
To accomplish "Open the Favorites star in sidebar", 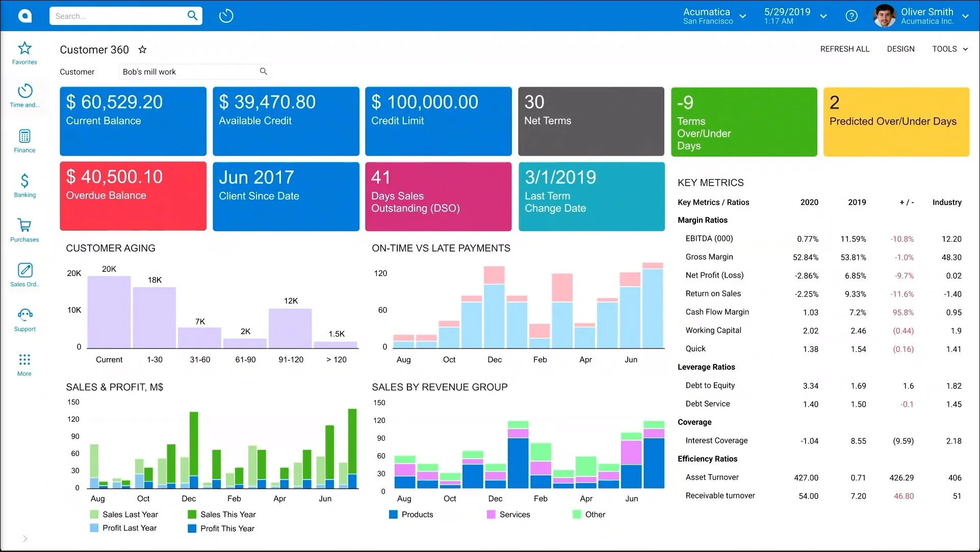I will pyautogui.click(x=24, y=49).
